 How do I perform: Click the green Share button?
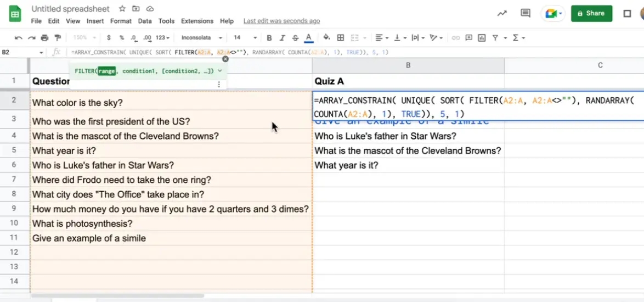coord(591,14)
